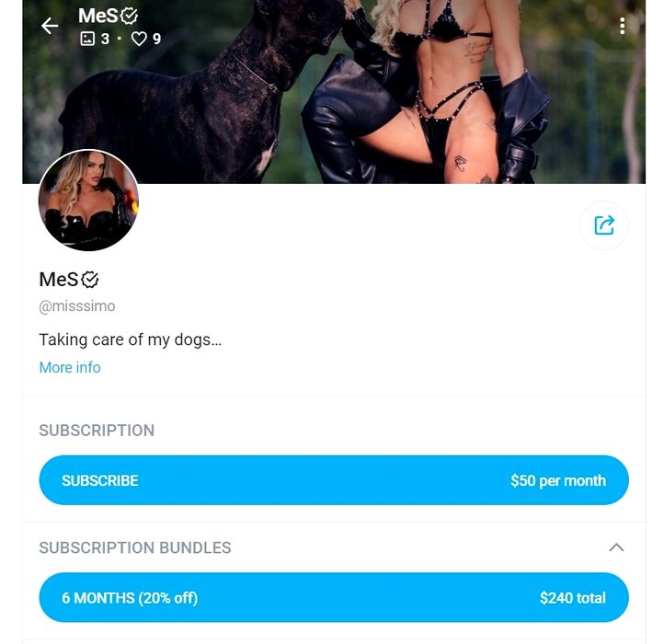Click the verified checkmark next to the MeS profile name
The image size is (664, 644).
pyautogui.click(x=90, y=280)
